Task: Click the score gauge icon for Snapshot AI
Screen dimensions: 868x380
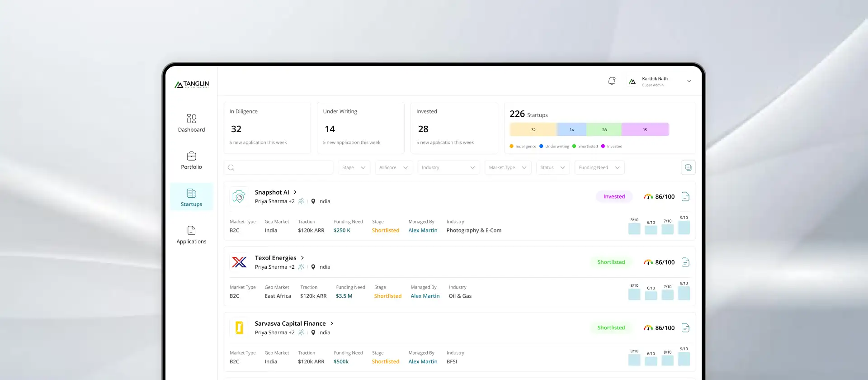Action: (648, 196)
